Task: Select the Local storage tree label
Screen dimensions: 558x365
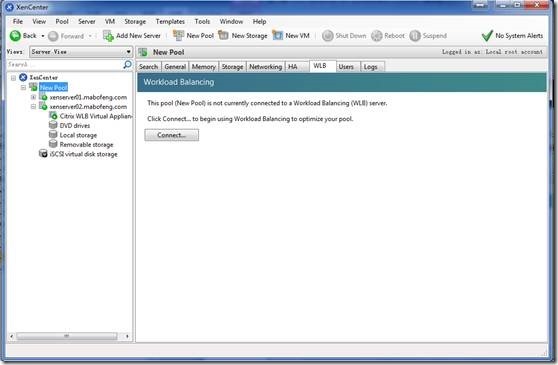Action: 78,135
